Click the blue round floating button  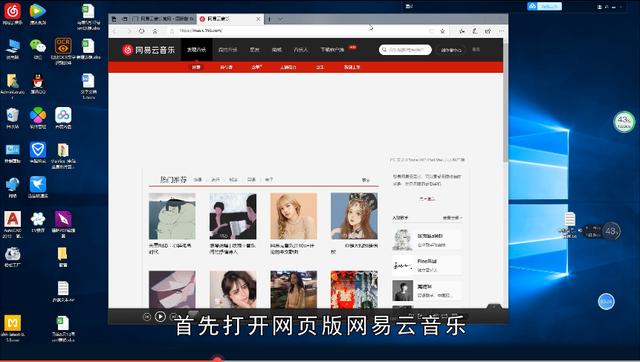click(606, 302)
